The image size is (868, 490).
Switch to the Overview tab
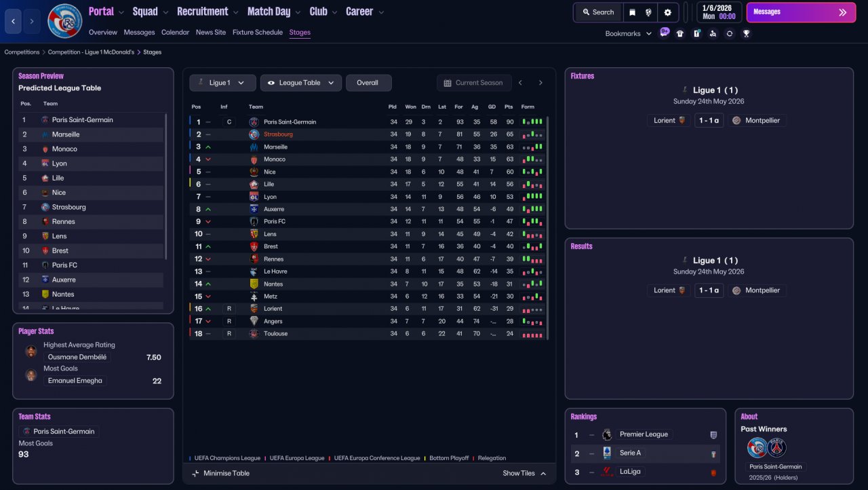coord(103,32)
